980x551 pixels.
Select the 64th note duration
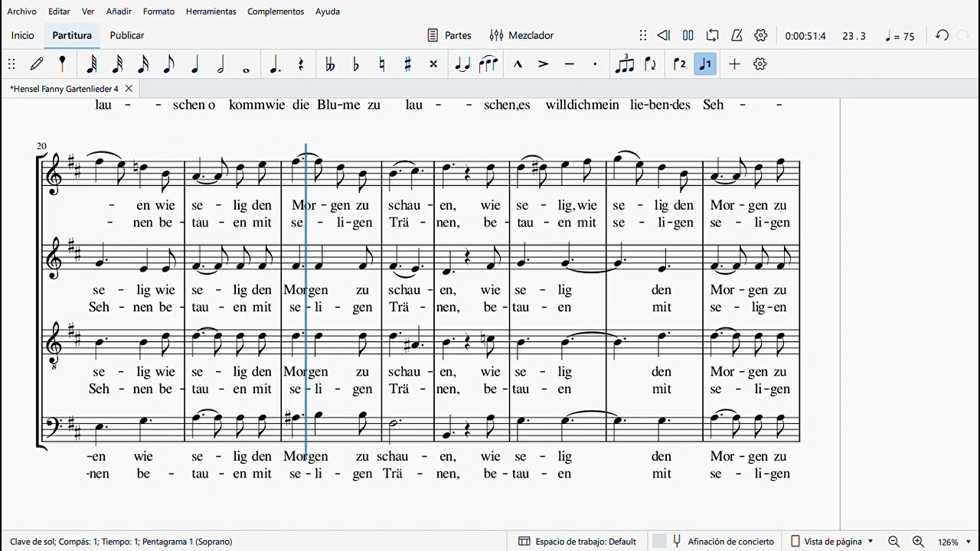(92, 64)
